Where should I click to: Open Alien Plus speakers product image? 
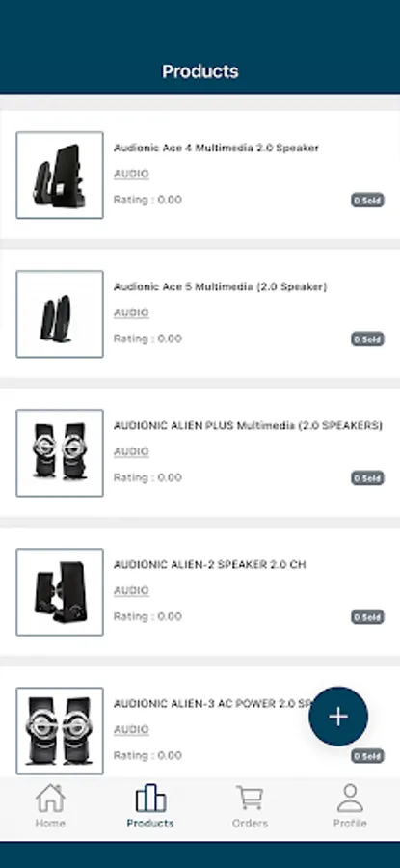tap(60, 453)
